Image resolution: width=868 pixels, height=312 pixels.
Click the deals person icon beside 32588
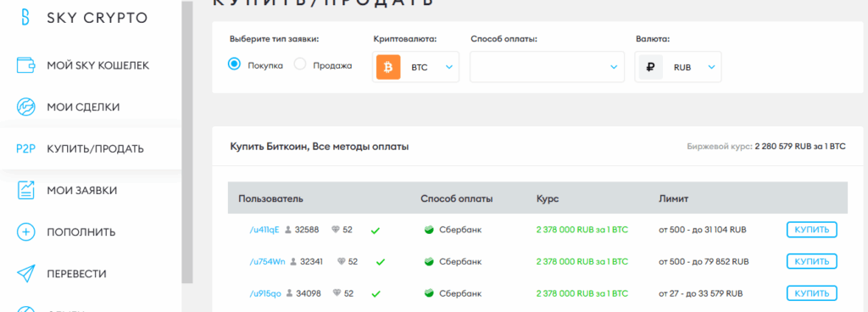click(x=288, y=230)
